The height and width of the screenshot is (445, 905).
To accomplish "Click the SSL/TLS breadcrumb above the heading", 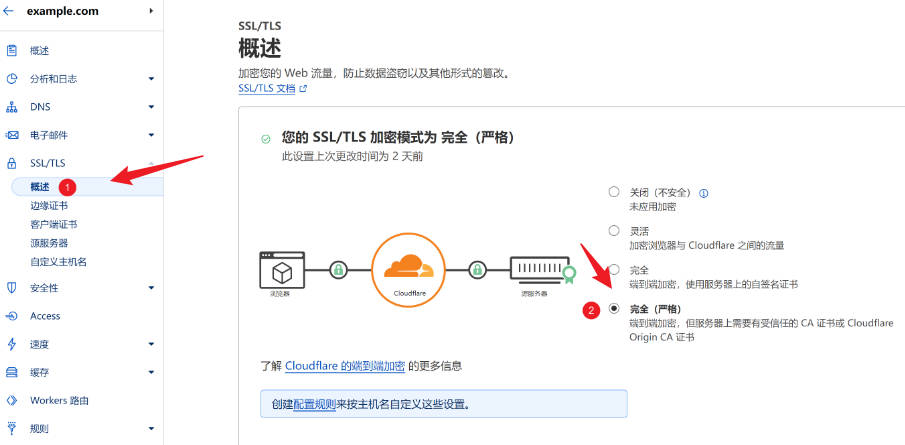I will pos(260,26).
